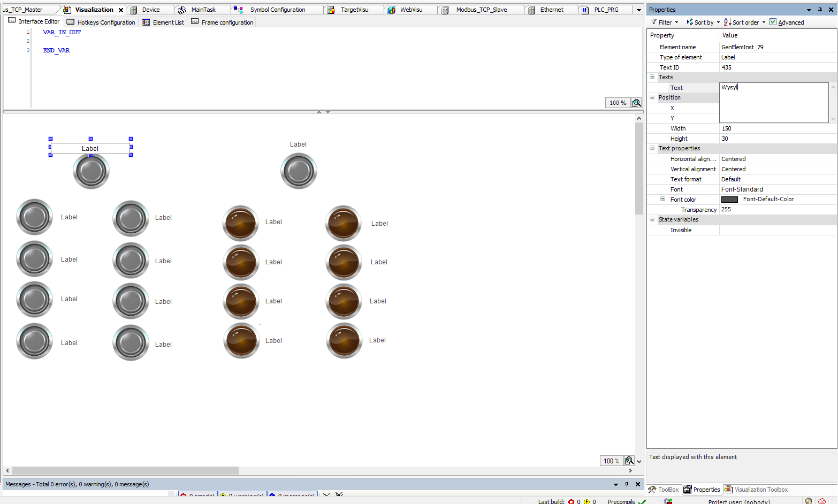Open the editor tabs overflow dropdown
The image size is (838, 504).
(x=639, y=10)
